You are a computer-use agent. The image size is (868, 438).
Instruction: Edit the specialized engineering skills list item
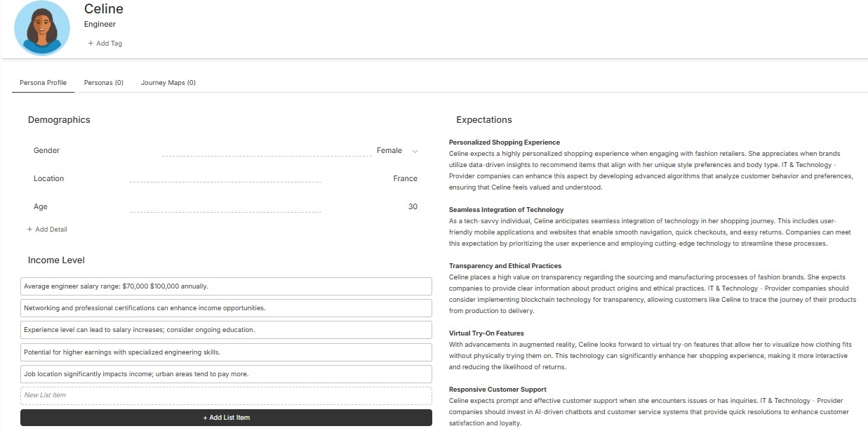pos(226,352)
